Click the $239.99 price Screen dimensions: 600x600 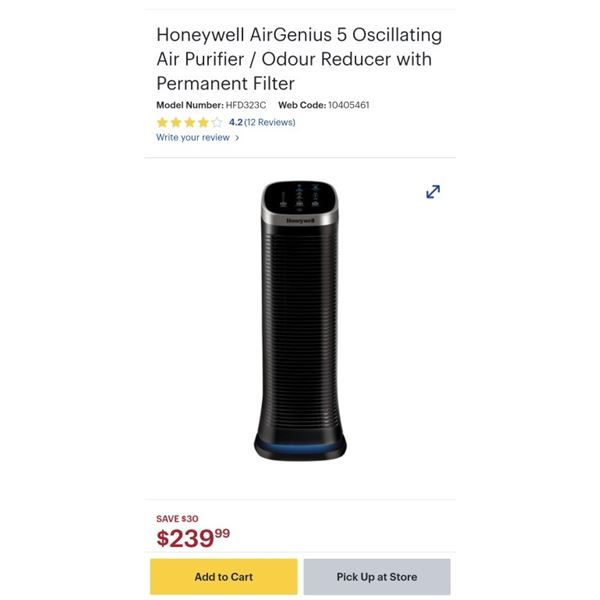[x=193, y=538]
